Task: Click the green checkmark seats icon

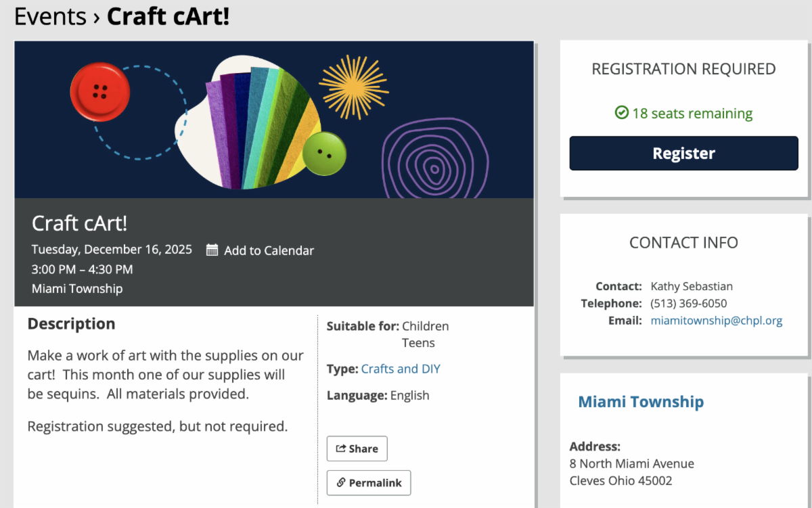Action: [x=622, y=113]
